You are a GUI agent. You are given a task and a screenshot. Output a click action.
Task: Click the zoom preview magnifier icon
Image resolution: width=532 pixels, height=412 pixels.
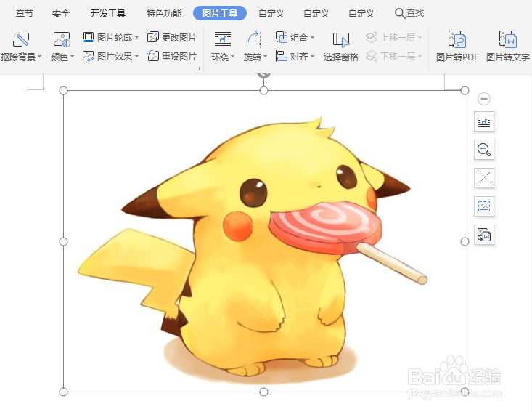(484, 150)
